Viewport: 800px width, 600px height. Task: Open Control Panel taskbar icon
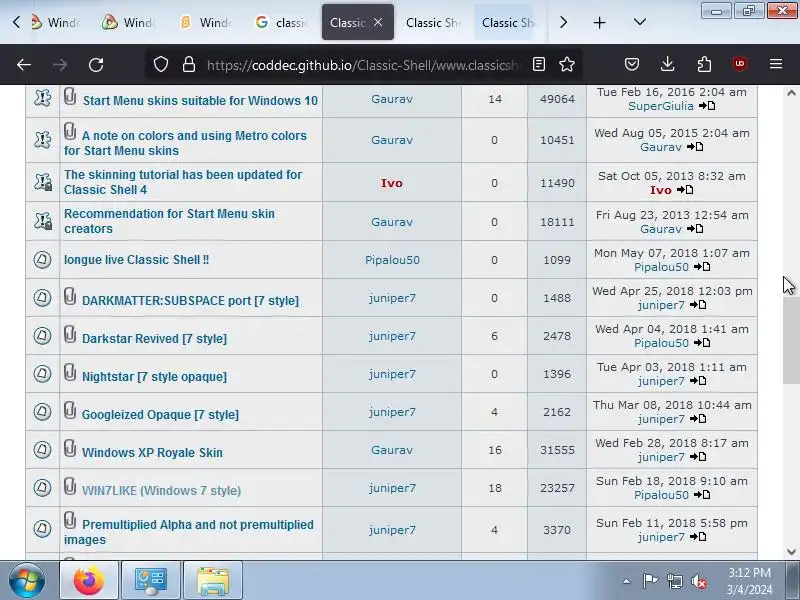(x=151, y=580)
